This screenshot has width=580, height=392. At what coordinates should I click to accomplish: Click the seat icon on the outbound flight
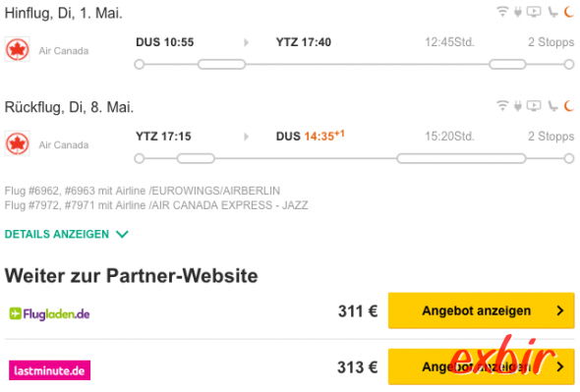(552, 12)
